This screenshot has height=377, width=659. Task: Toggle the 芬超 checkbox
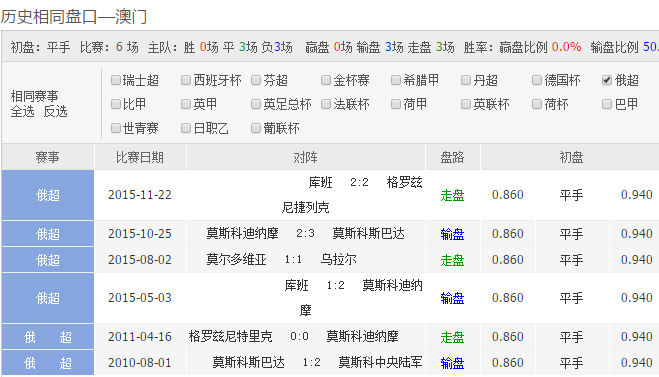(x=256, y=80)
